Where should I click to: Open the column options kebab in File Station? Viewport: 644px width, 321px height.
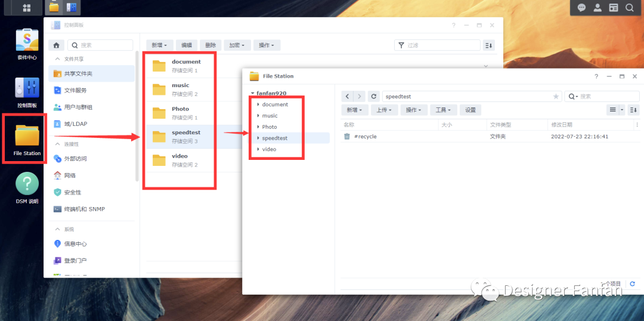tap(637, 125)
